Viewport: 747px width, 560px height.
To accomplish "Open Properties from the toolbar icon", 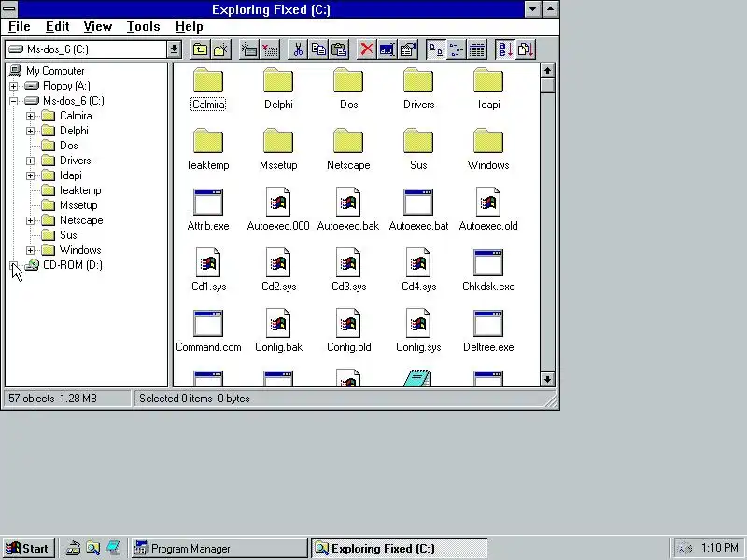I will [408, 49].
